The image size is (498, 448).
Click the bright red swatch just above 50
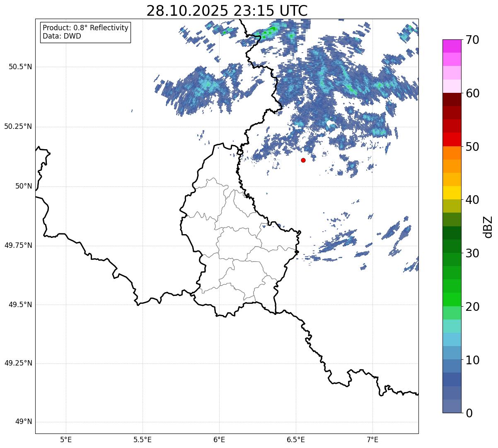pos(452,140)
